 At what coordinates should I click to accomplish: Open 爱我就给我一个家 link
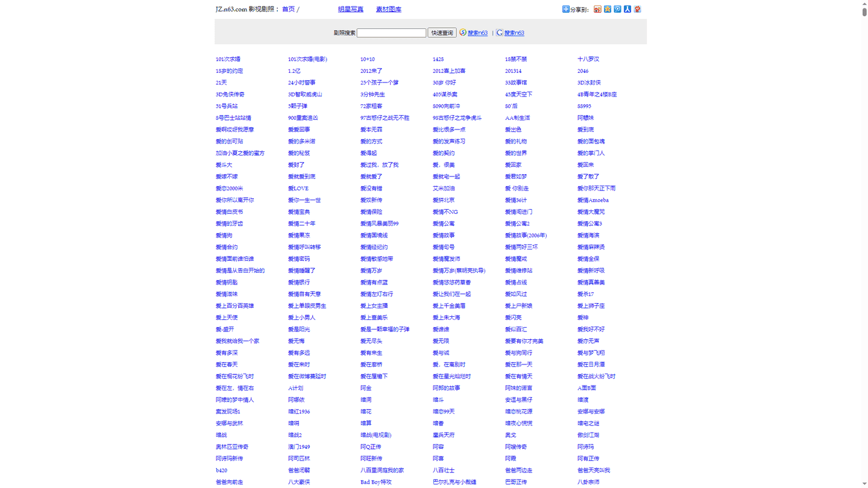pyautogui.click(x=237, y=341)
